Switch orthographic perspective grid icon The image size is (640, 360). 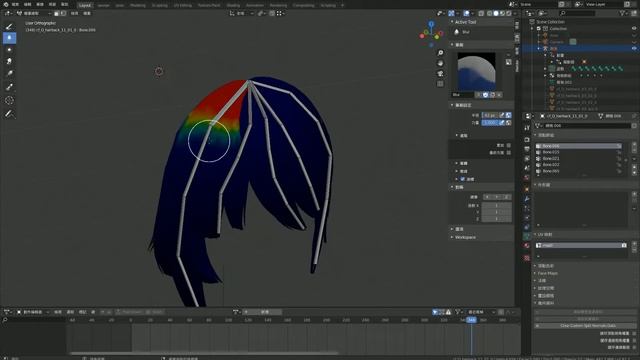point(440,84)
